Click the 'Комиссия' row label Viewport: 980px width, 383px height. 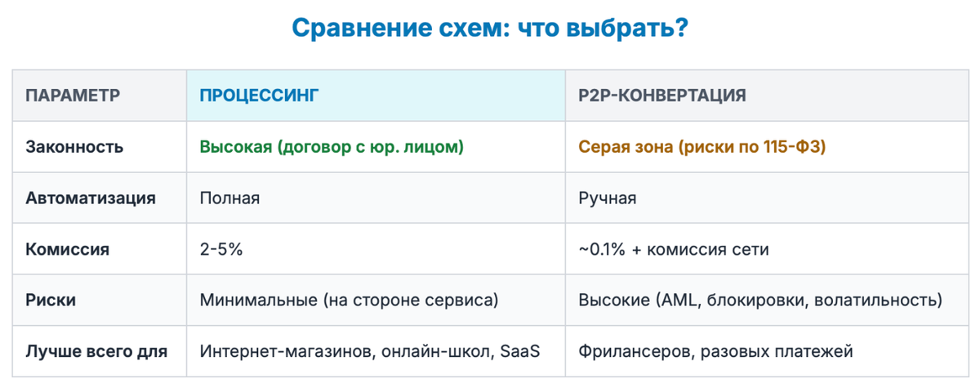point(67,249)
